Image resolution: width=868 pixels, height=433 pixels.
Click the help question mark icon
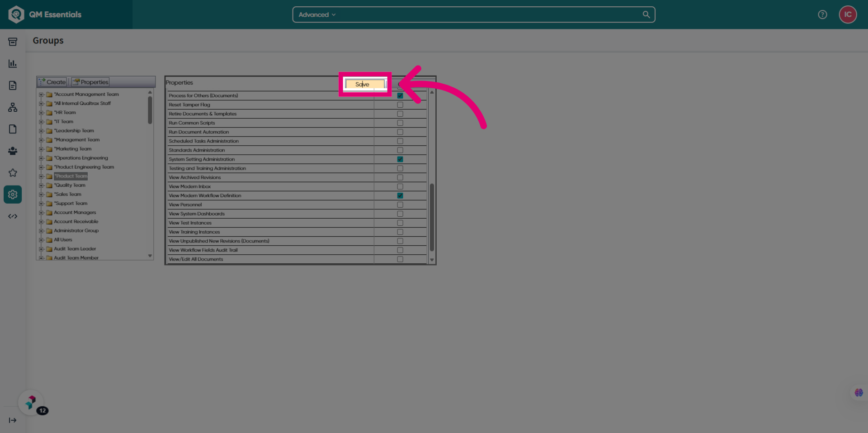point(822,14)
